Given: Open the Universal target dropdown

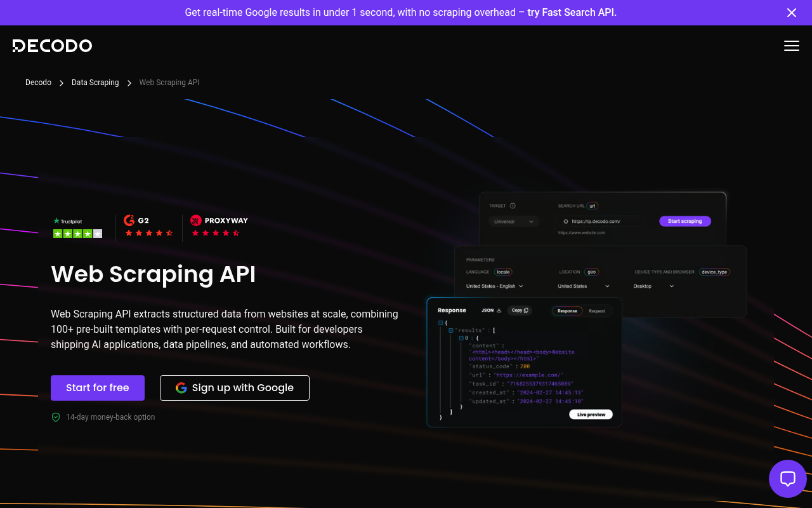Looking at the screenshot, I should 514,222.
